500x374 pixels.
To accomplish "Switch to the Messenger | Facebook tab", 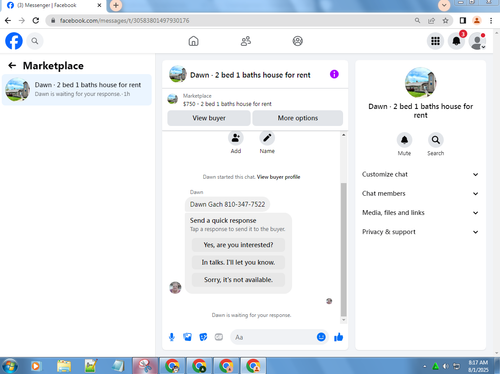I will click(x=54, y=5).
